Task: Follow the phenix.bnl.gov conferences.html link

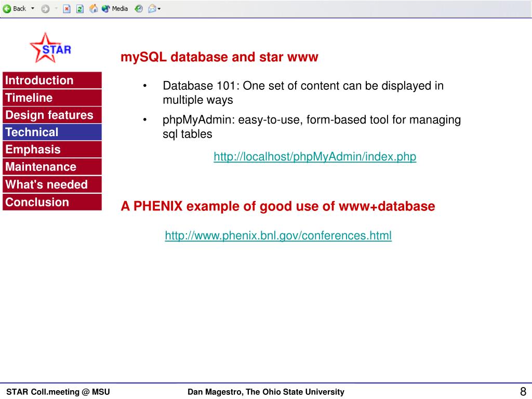Action: tap(278, 235)
